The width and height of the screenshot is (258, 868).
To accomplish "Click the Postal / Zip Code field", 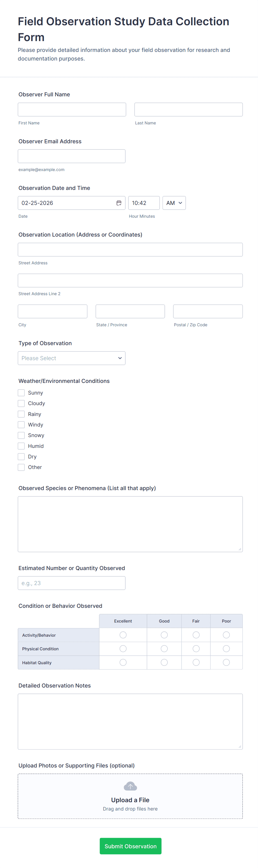I will (x=208, y=311).
